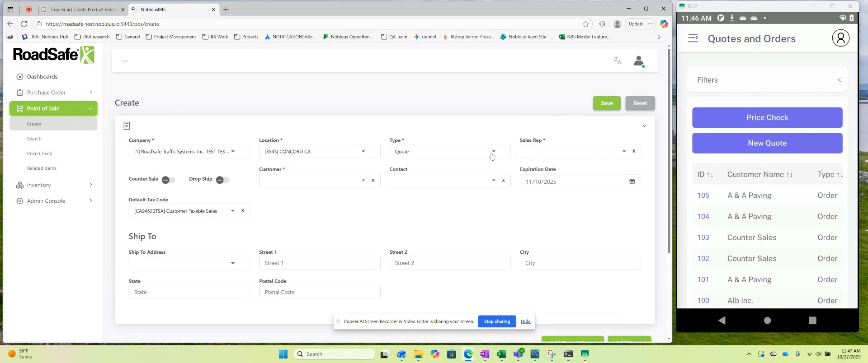Image resolution: width=868 pixels, height=363 pixels.
Task: Tap the Android home navigation button
Action: click(x=767, y=320)
